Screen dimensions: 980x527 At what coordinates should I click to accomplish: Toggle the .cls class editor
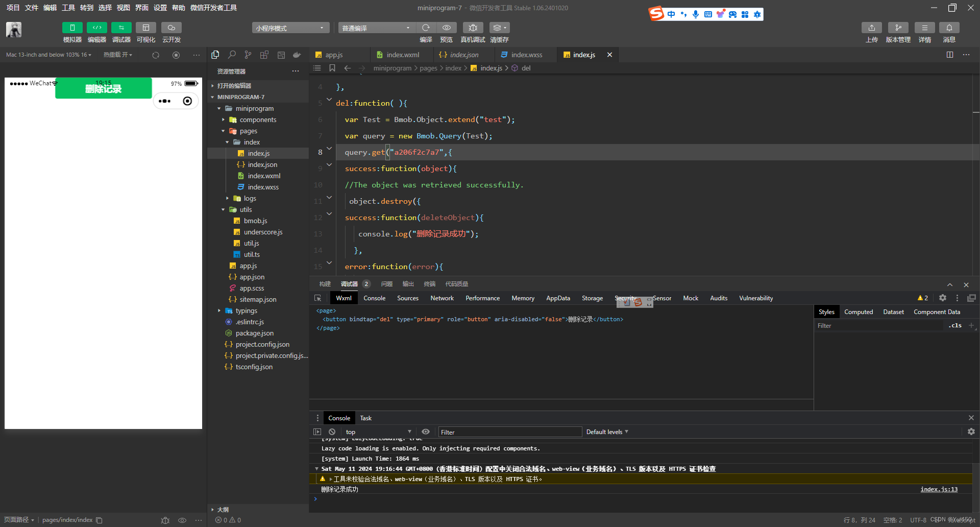coord(955,325)
